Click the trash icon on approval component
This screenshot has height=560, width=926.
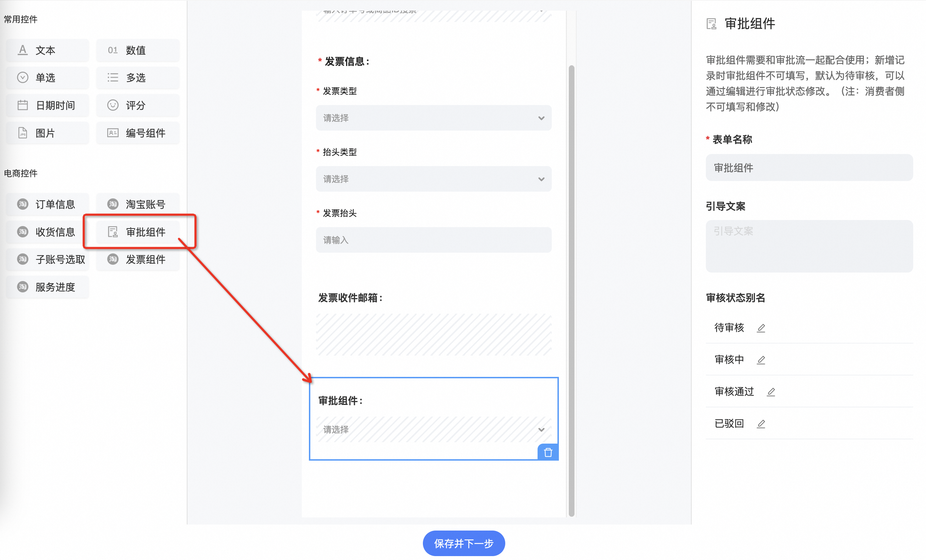548,452
